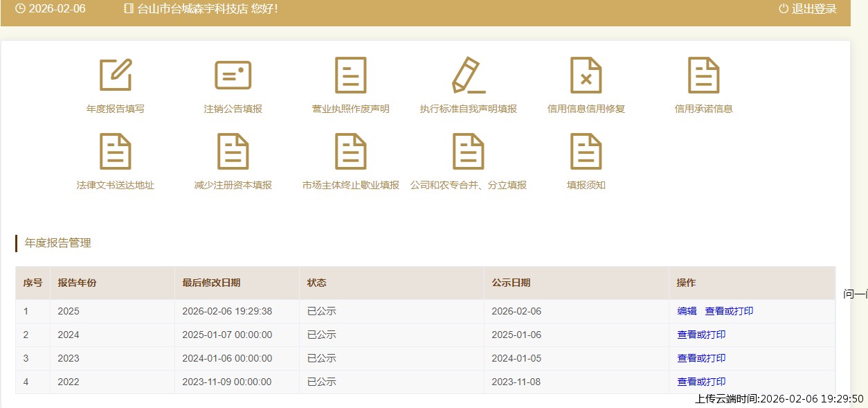Click the 报告年份 column header
Viewport: 868px width, 408px height.
[77, 283]
